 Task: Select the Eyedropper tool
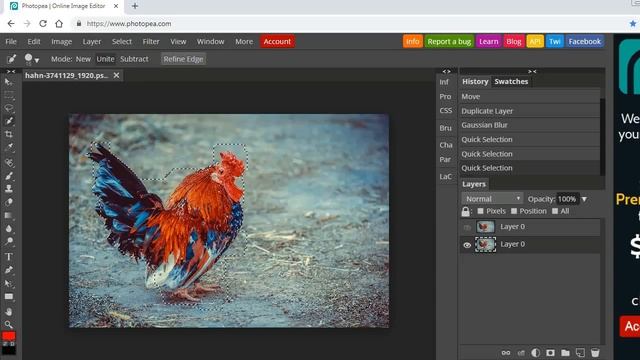click(x=9, y=148)
